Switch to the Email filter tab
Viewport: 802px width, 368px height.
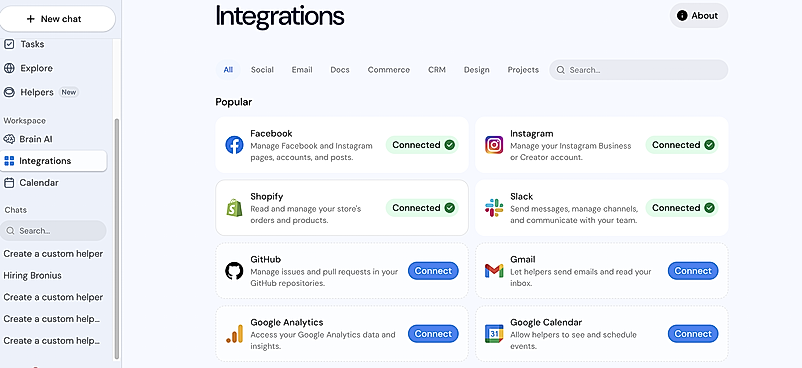pos(302,70)
